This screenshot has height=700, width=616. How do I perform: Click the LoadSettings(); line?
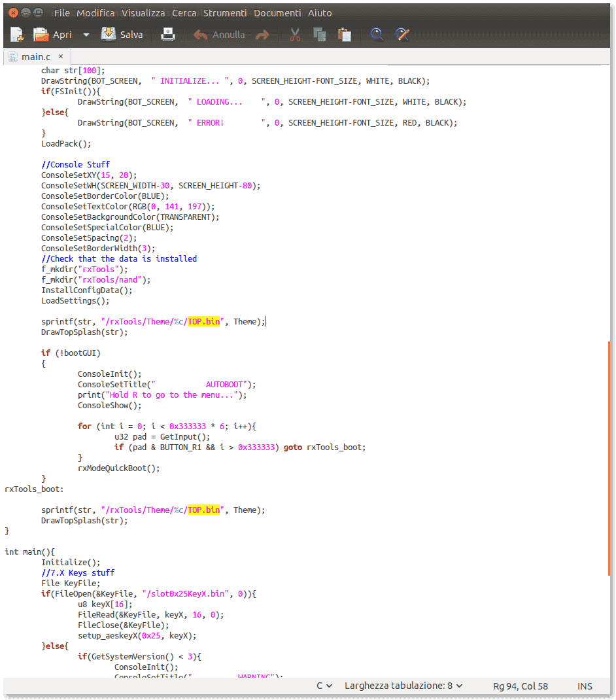tap(75, 301)
